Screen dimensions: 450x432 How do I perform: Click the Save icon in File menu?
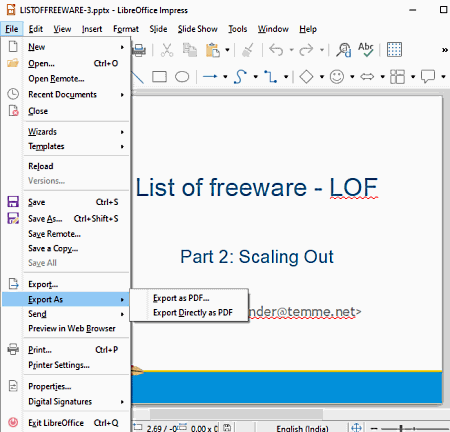[13, 202]
